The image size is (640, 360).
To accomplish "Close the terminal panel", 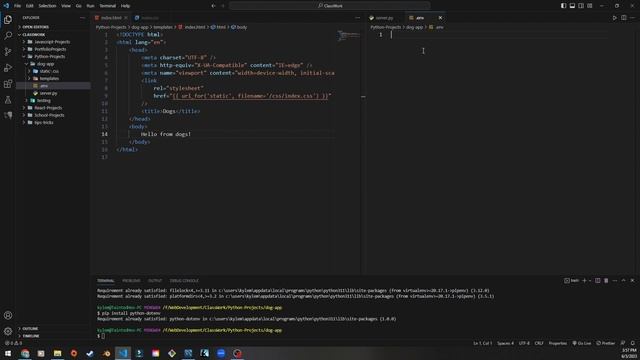I will click(632, 280).
